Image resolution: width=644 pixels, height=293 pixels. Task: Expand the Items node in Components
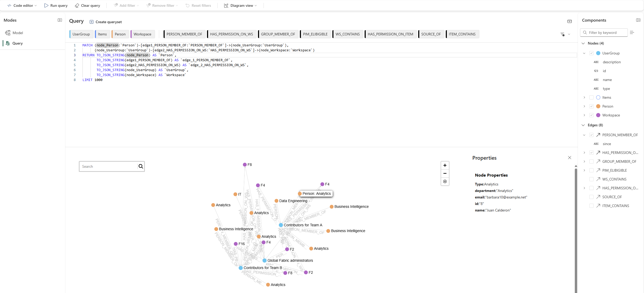point(584,97)
